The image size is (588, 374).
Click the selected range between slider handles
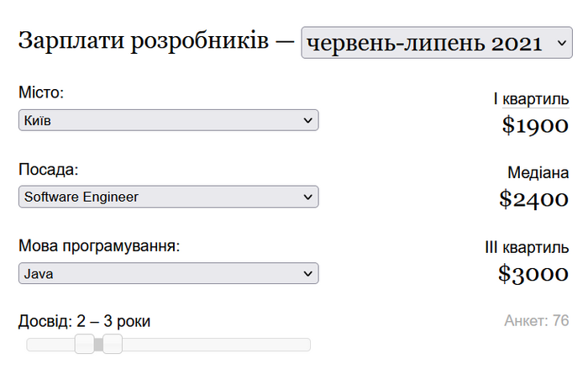(98, 344)
